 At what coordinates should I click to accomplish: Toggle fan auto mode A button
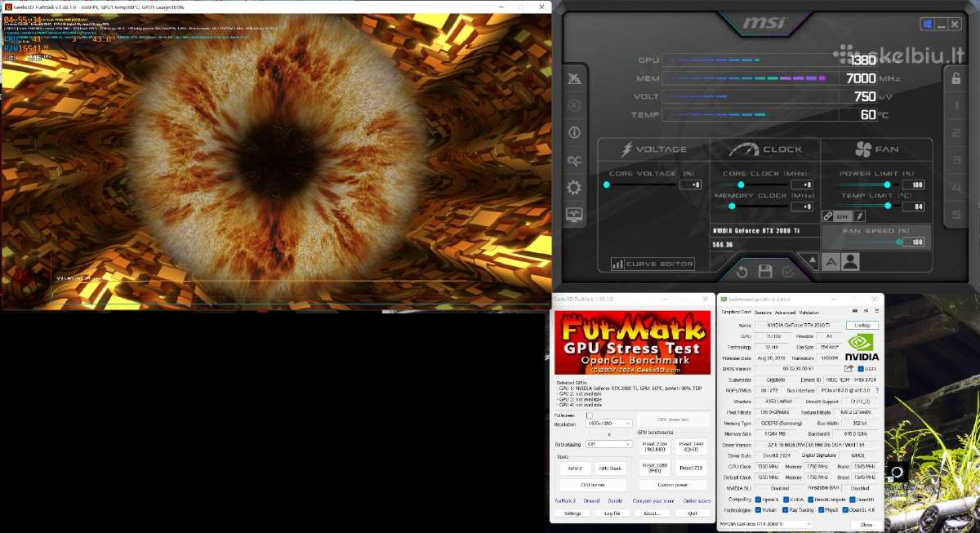click(831, 262)
